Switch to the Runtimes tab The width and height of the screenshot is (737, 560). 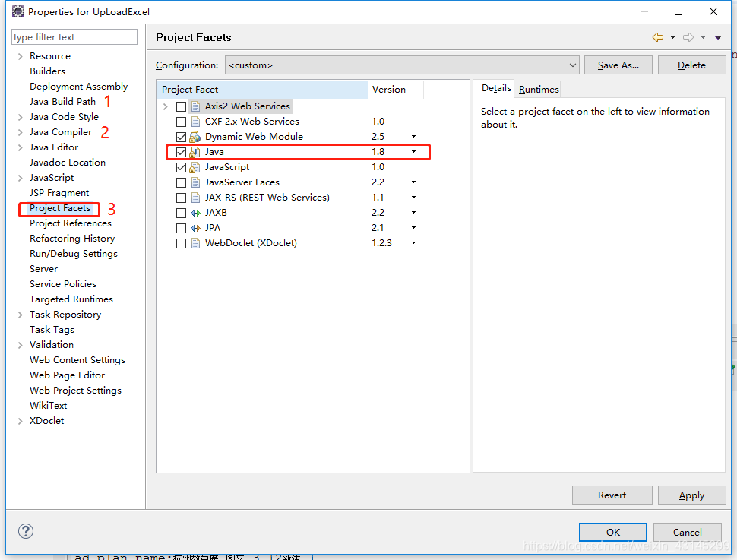(x=537, y=88)
